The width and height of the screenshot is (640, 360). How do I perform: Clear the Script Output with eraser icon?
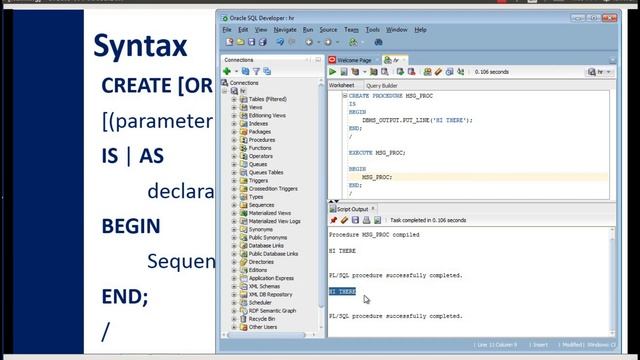pos(344,220)
